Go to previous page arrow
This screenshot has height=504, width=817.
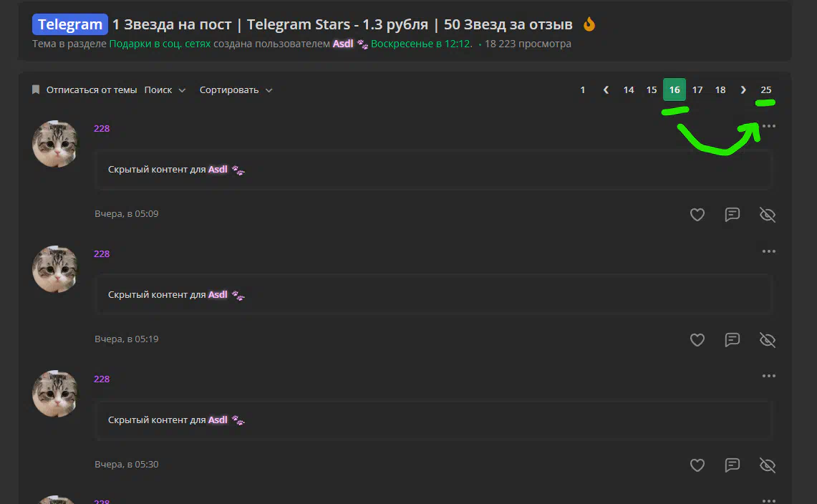606,89
